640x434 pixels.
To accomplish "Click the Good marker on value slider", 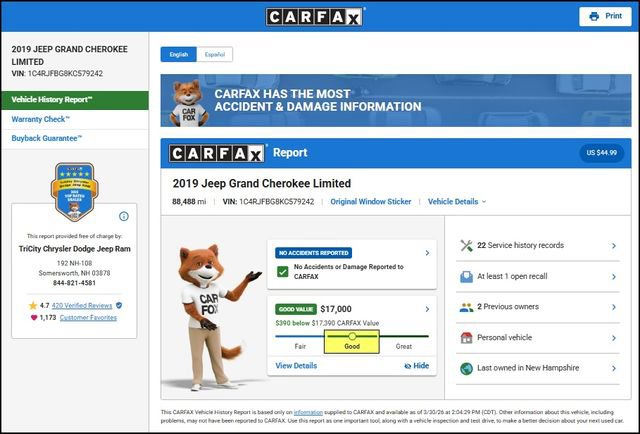I will [352, 336].
